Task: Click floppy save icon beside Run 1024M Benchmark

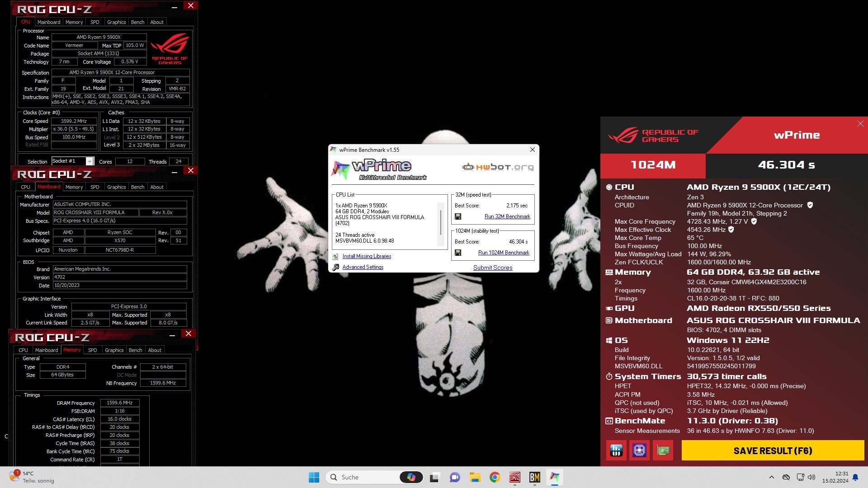Action: [458, 253]
